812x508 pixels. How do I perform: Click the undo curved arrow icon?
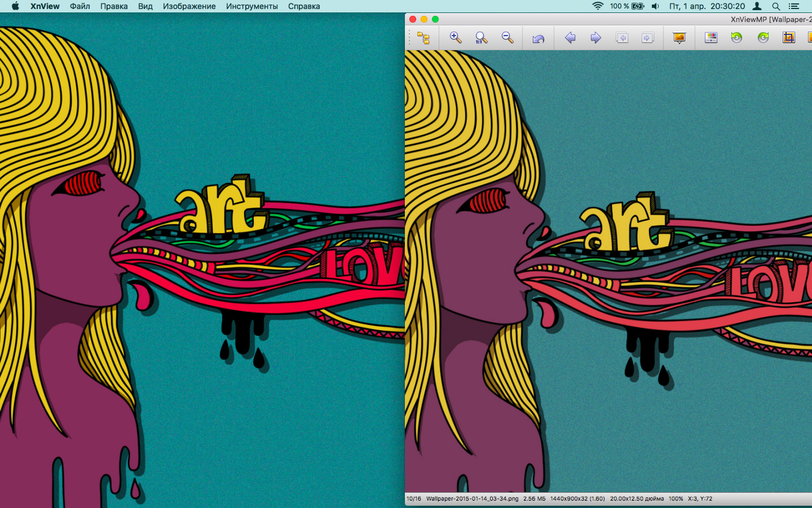click(539, 38)
